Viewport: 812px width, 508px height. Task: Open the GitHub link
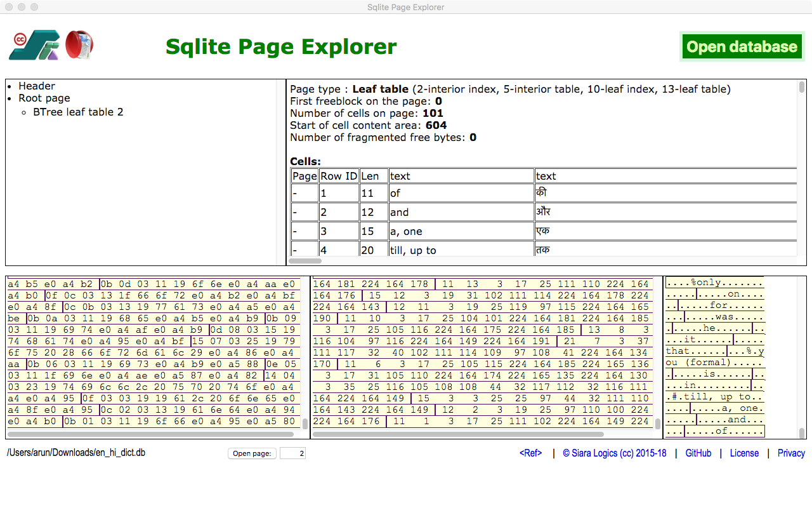coord(698,453)
